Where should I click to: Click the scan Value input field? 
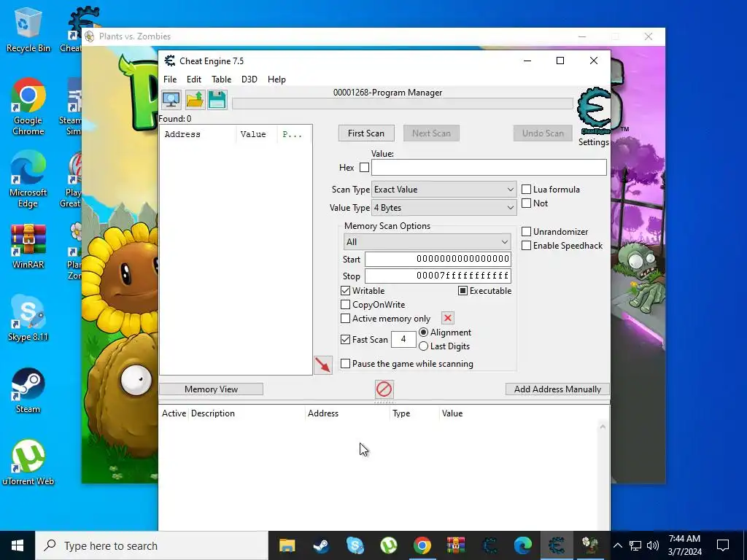[x=489, y=168]
